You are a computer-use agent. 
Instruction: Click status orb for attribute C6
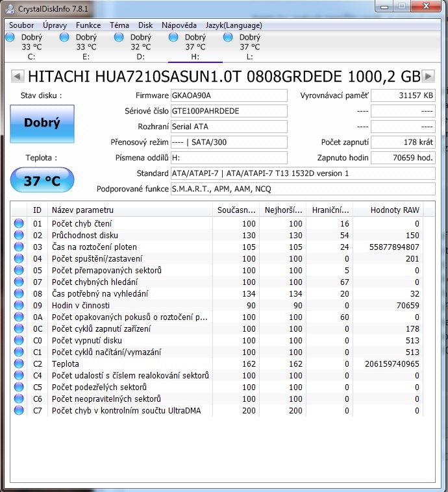coord(19,399)
